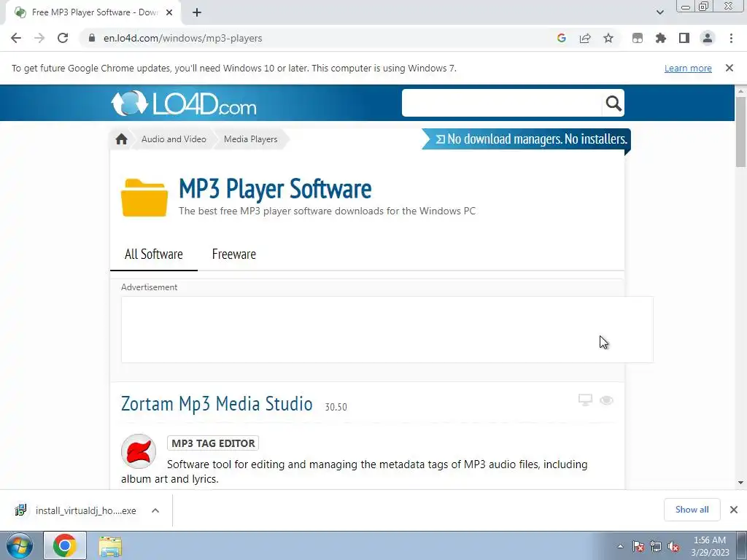This screenshot has height=560, width=747.
Task: Click the browser back arrow
Action: click(x=16, y=38)
